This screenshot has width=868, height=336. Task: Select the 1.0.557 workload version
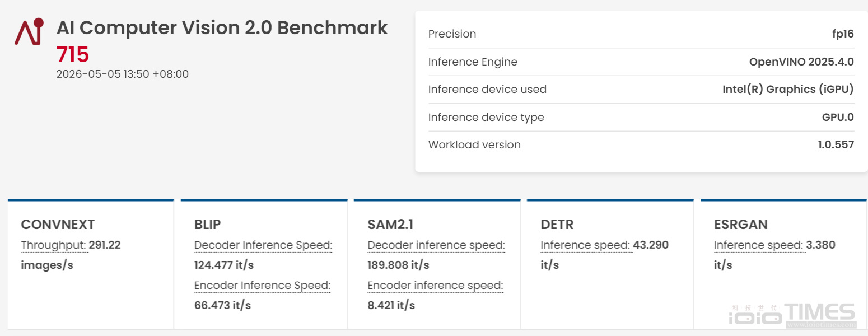coord(836,145)
